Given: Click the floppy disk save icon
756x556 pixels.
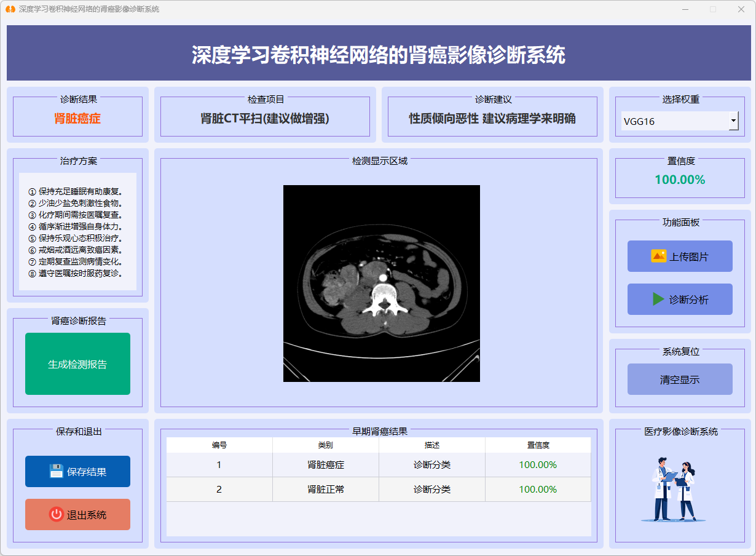Looking at the screenshot, I should click(x=57, y=471).
